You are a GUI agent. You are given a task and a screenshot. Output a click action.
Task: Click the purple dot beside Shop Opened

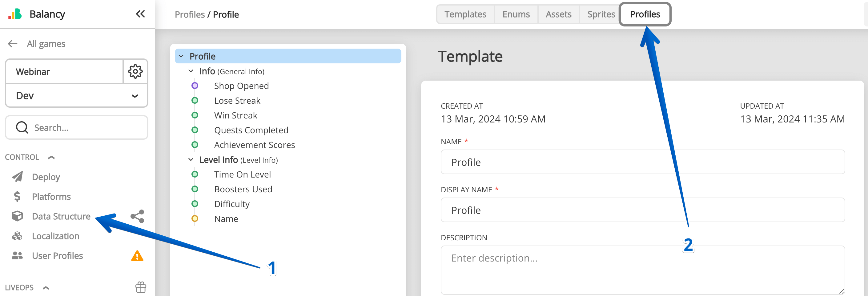point(195,85)
